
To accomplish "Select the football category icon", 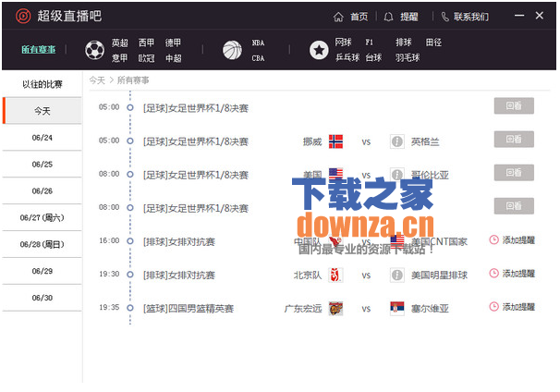I will (94, 50).
